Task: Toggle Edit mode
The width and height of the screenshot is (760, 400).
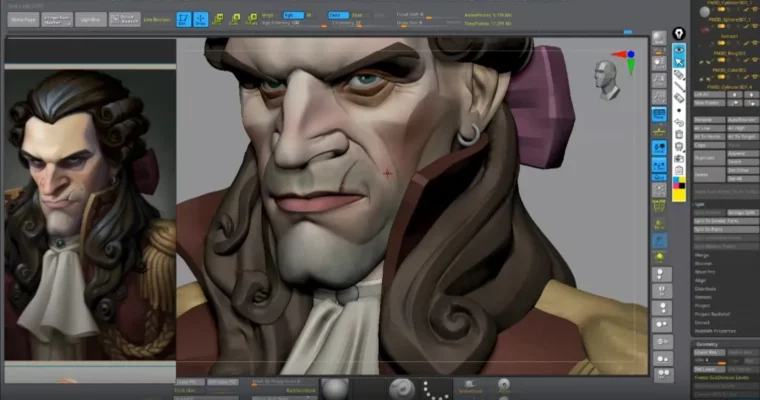Action: (x=184, y=19)
